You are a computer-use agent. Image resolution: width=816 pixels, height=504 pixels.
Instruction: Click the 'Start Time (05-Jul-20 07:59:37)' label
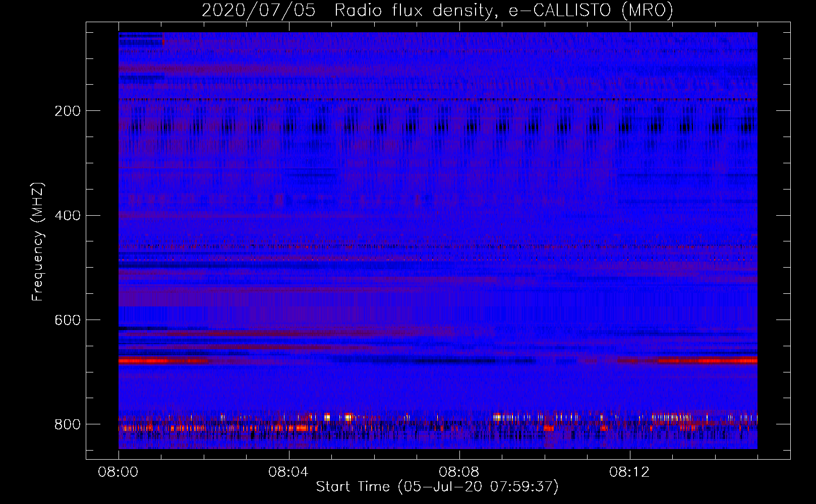point(437,487)
